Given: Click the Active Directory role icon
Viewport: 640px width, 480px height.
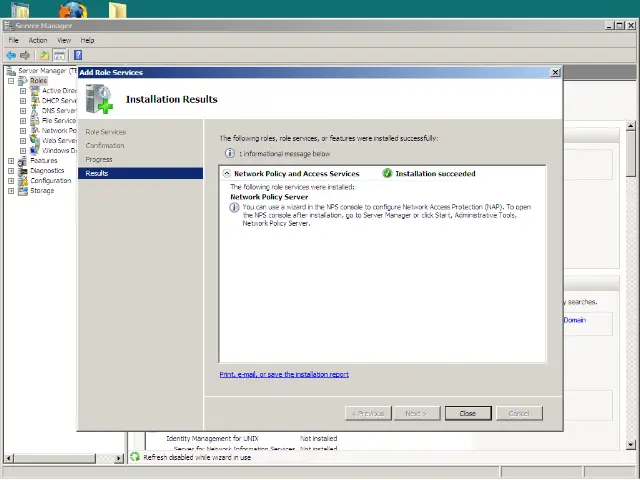Looking at the screenshot, I should tap(35, 91).
